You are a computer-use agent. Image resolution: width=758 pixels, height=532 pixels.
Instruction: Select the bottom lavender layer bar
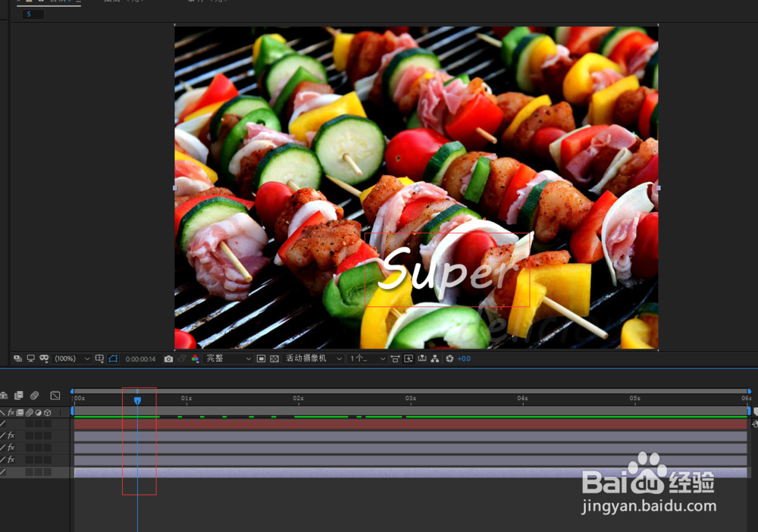410,472
